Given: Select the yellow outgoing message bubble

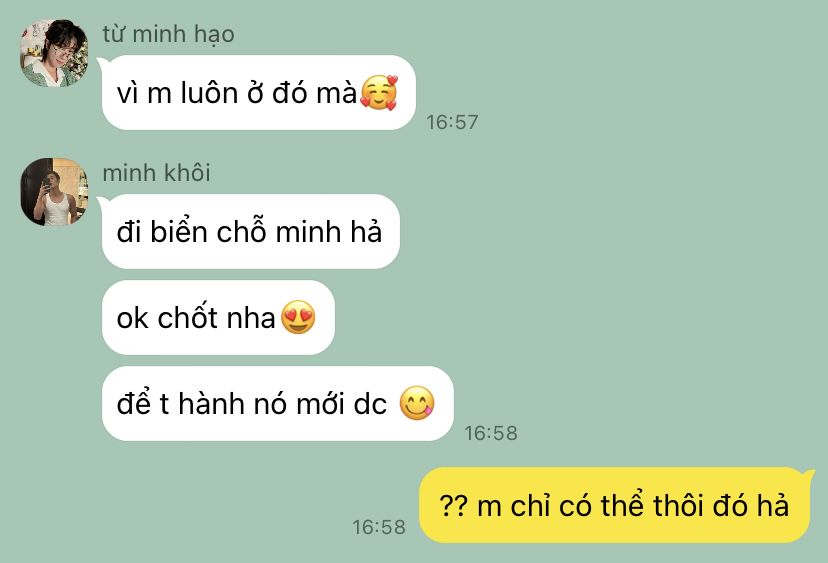Looking at the screenshot, I should click(617, 505).
